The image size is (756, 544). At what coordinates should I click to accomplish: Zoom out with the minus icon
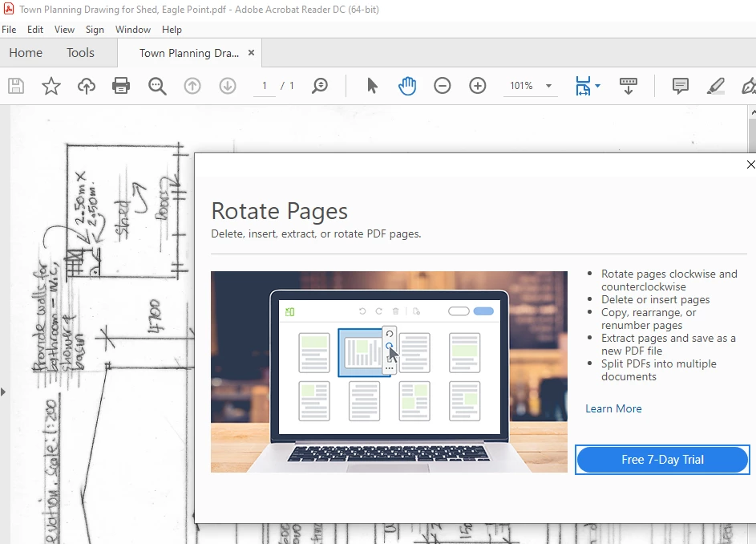click(442, 86)
